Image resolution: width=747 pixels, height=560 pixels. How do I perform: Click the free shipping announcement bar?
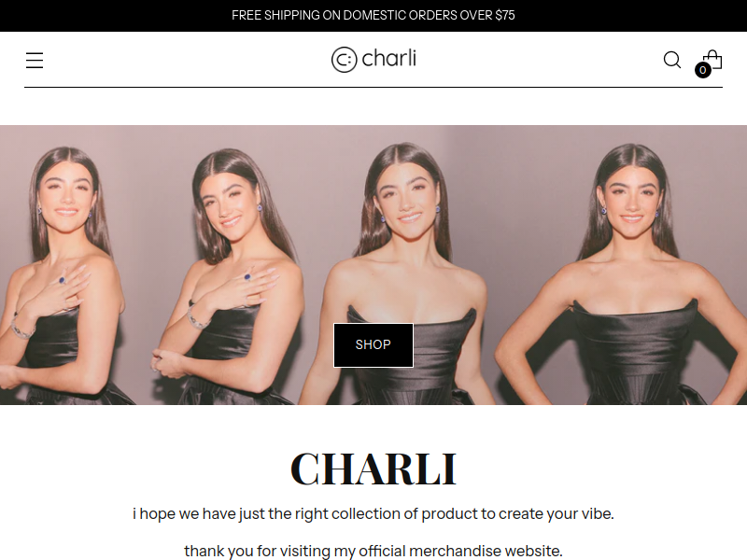click(373, 16)
